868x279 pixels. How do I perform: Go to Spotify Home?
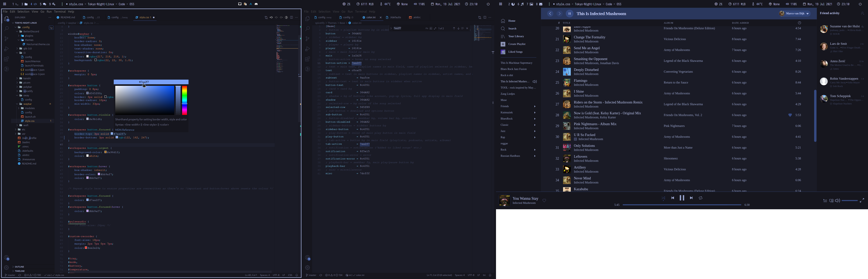point(508,21)
